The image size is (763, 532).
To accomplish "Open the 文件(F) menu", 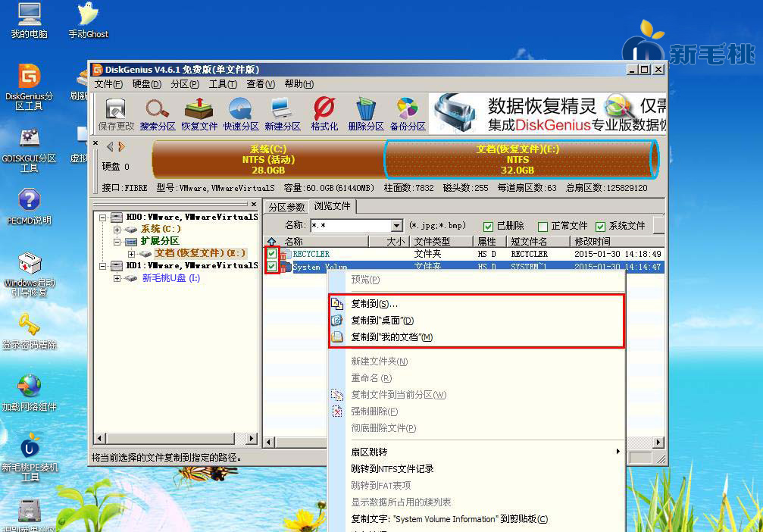I will (x=108, y=84).
